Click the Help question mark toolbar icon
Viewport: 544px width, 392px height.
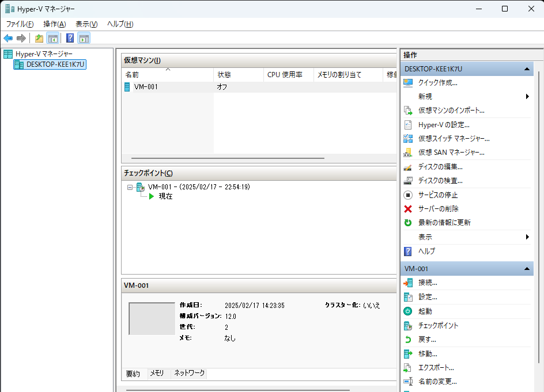(x=70, y=38)
